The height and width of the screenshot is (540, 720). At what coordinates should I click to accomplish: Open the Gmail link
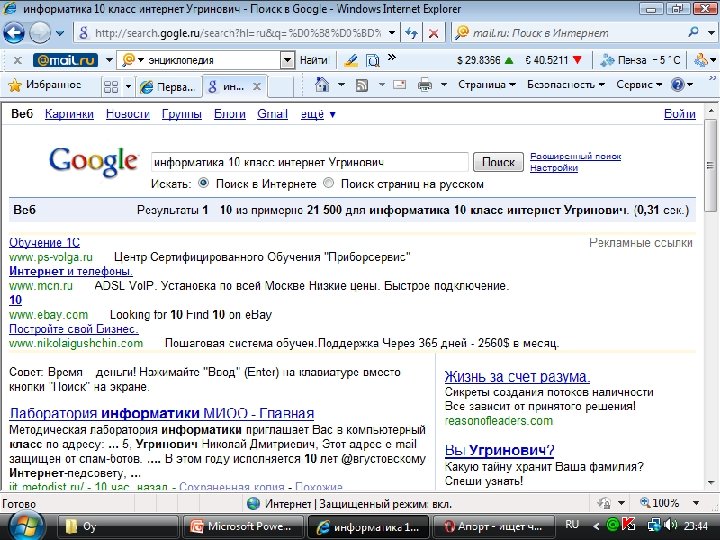click(x=272, y=114)
